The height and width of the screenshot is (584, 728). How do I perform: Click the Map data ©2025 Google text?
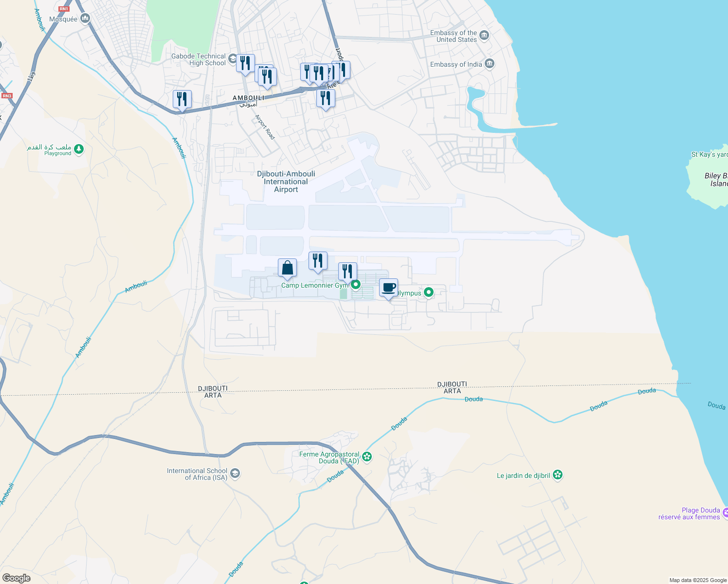698,580
